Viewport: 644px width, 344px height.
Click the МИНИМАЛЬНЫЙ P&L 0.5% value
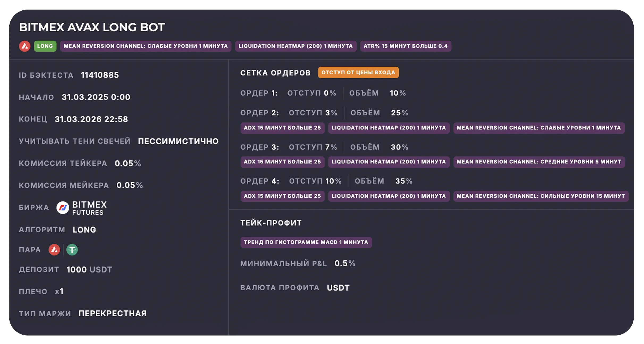click(x=345, y=264)
